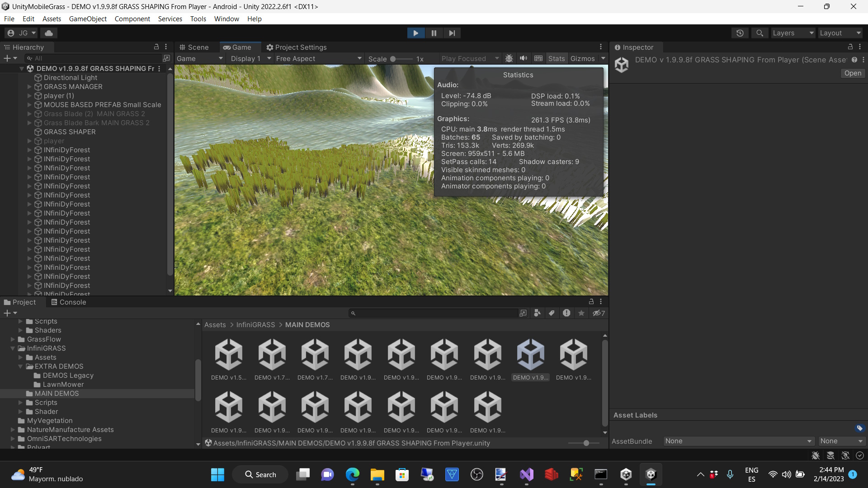Click the Stats toggle in Game view toolbar
The height and width of the screenshot is (488, 868).
pos(557,58)
